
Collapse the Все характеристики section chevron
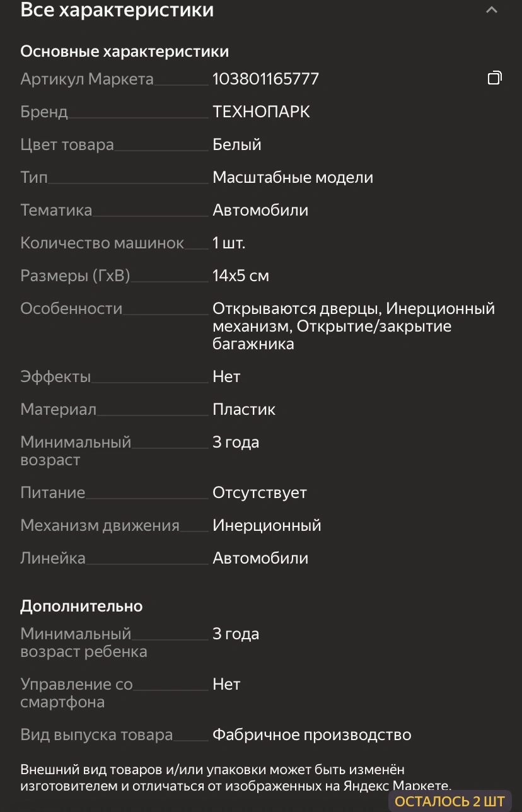[x=492, y=10]
